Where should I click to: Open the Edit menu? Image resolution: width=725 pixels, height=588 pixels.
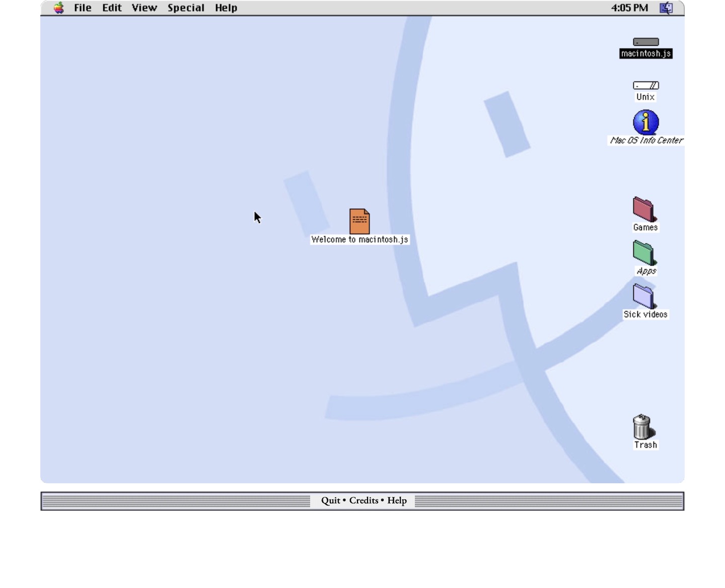[112, 8]
